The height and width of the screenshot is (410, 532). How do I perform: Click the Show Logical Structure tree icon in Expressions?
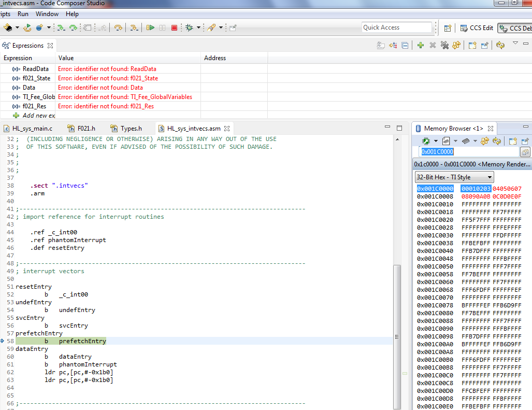393,45
